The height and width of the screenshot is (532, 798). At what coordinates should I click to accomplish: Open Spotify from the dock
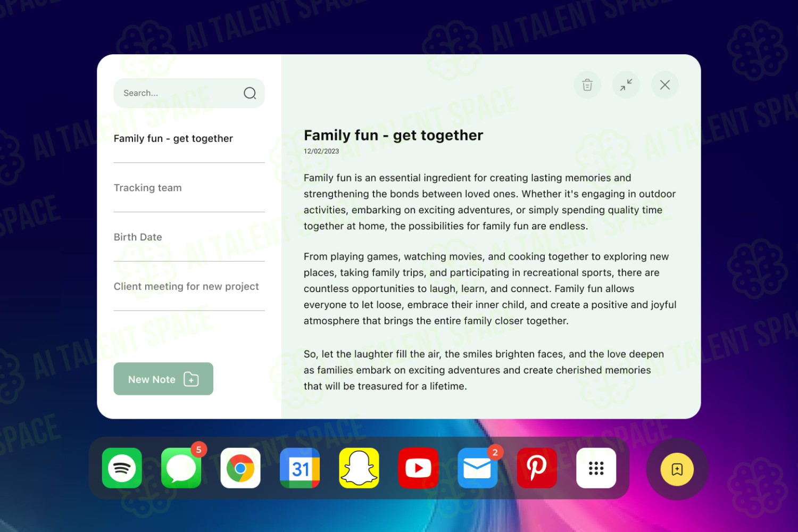coord(122,468)
